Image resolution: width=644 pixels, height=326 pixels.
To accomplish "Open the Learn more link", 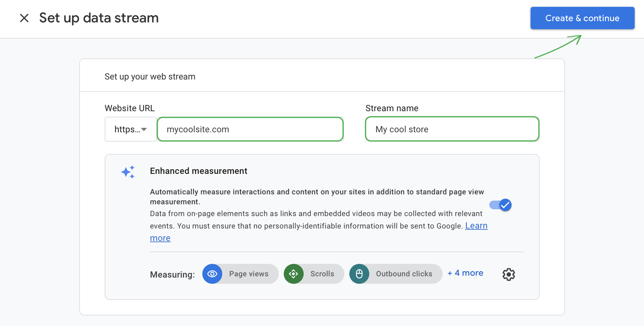I will point(476,226).
